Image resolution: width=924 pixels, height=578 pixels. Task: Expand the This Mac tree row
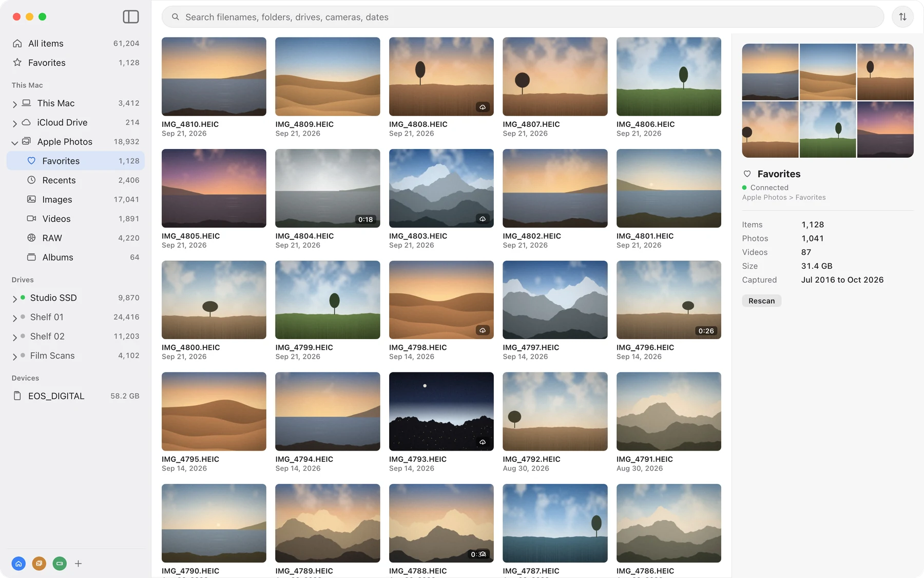click(x=14, y=104)
